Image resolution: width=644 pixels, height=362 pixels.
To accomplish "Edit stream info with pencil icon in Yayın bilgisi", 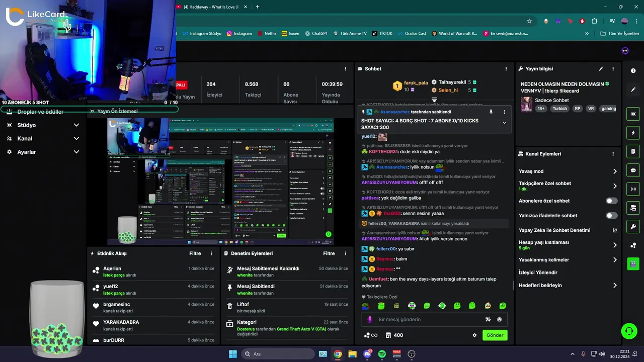I will point(601,69).
